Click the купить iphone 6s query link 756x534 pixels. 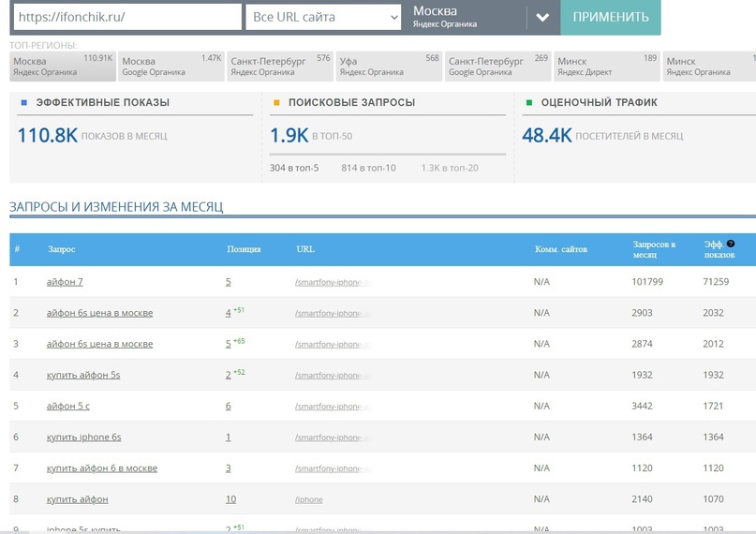coord(84,438)
